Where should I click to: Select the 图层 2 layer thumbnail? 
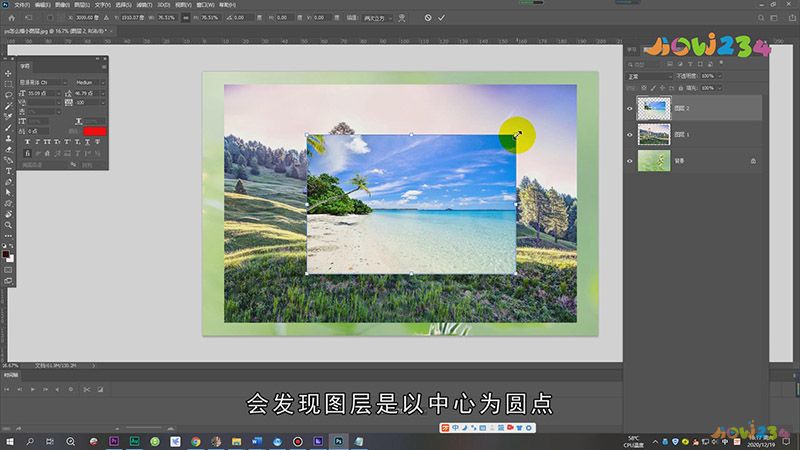654,108
